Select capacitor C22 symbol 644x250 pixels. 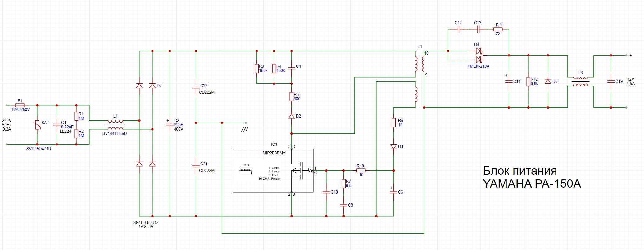click(x=196, y=89)
